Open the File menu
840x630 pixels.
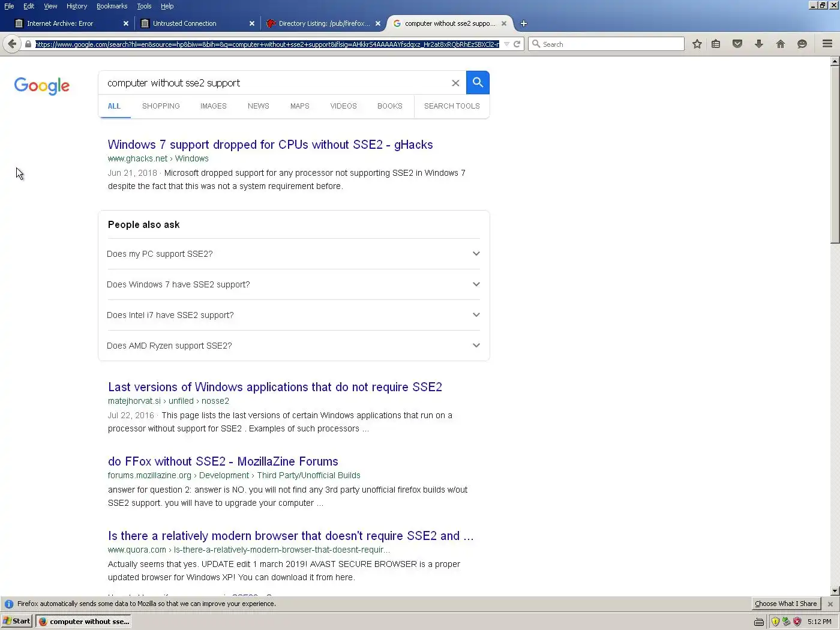[x=9, y=6]
